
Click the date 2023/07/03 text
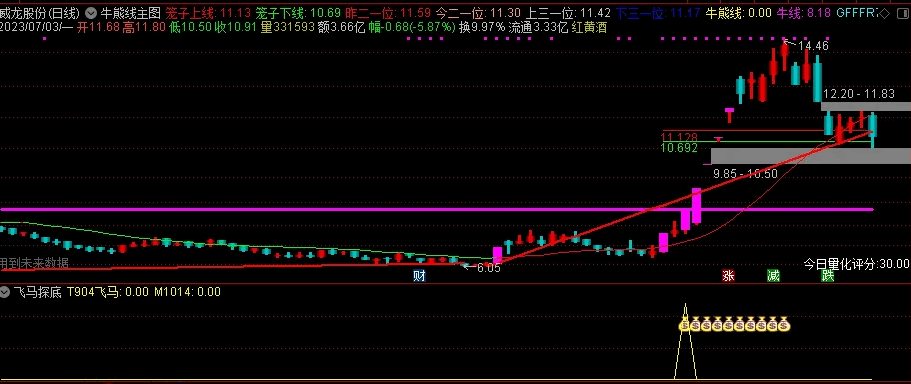pos(30,27)
